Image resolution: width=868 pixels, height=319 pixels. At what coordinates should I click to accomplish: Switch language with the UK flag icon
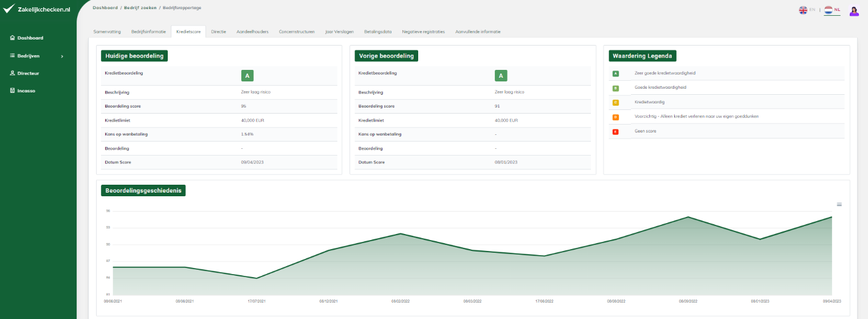tap(803, 10)
